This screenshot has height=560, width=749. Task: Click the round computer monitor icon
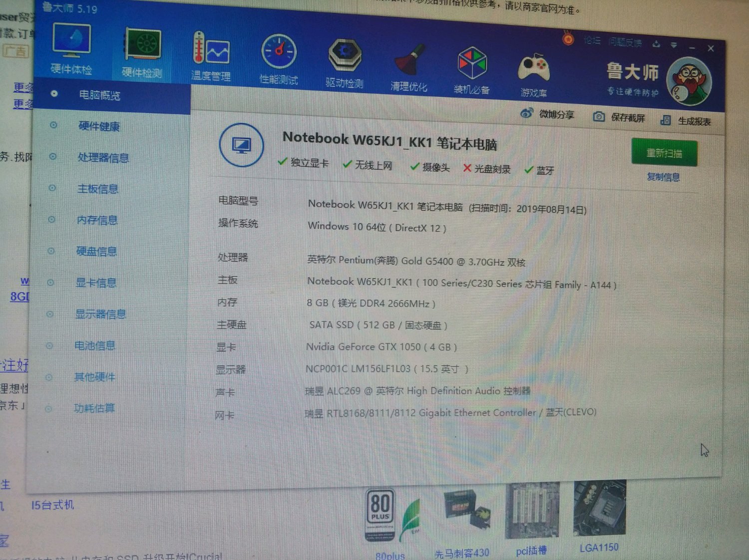(x=241, y=145)
